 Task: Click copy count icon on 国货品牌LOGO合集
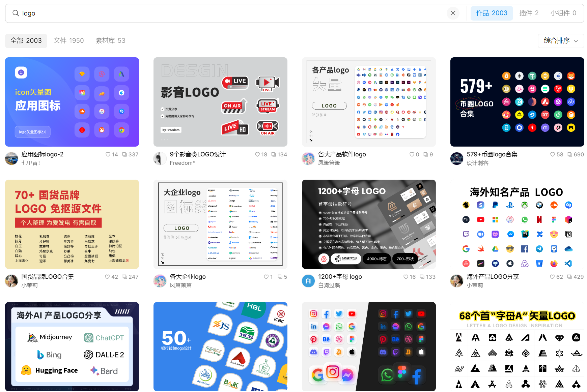125,277
